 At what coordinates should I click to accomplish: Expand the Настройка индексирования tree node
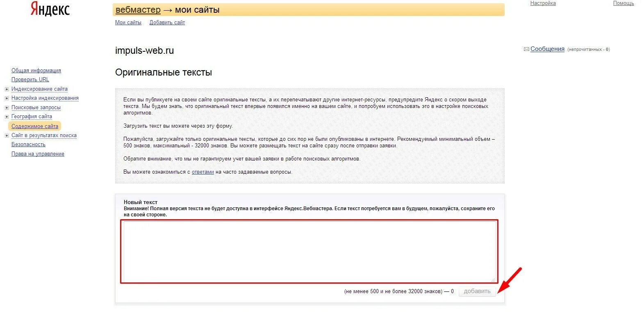point(7,99)
